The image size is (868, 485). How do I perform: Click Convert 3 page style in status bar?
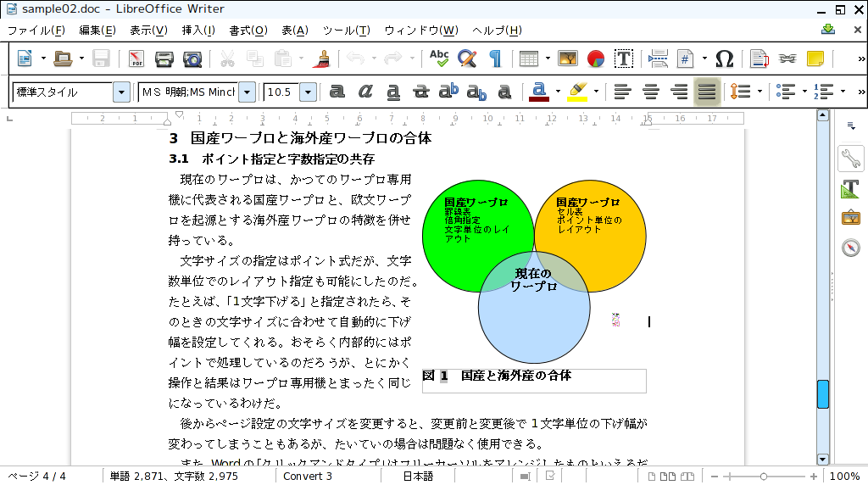tap(307, 477)
